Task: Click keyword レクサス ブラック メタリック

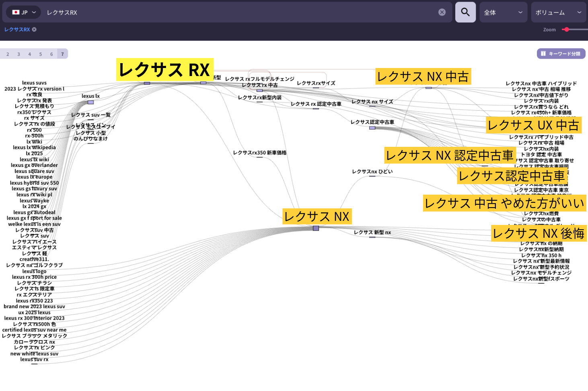Action: [34, 336]
